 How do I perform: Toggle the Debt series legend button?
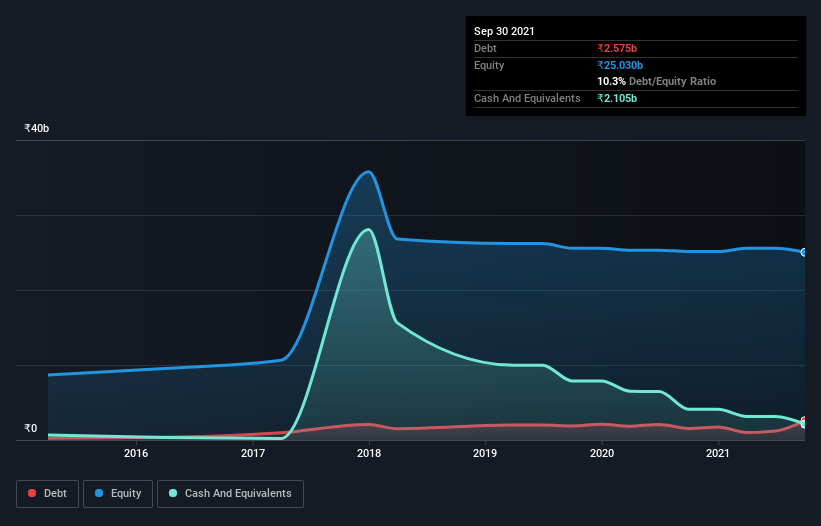pyautogui.click(x=47, y=494)
